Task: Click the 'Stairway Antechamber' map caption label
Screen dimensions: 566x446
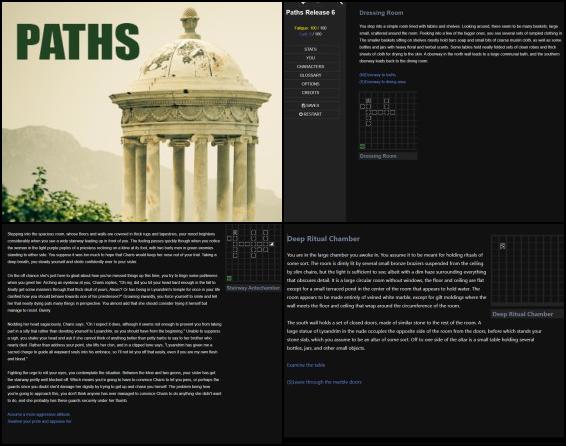Action: point(253,288)
